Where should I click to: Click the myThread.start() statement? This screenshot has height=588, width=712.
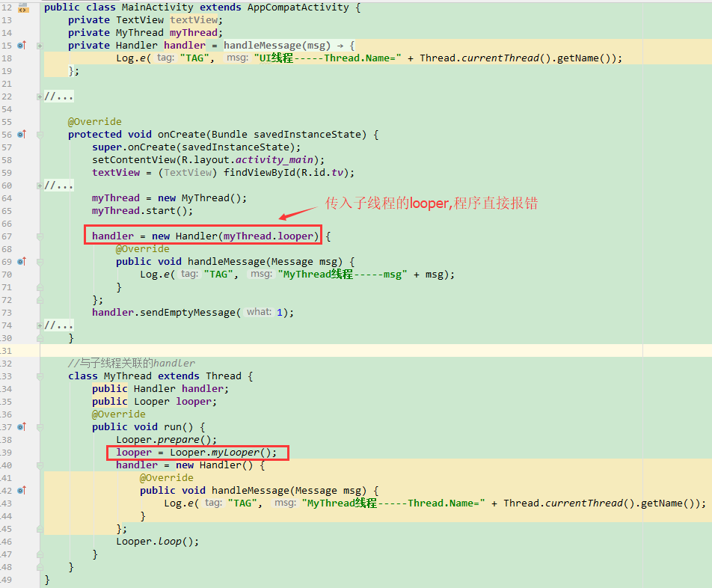pyautogui.click(x=142, y=211)
